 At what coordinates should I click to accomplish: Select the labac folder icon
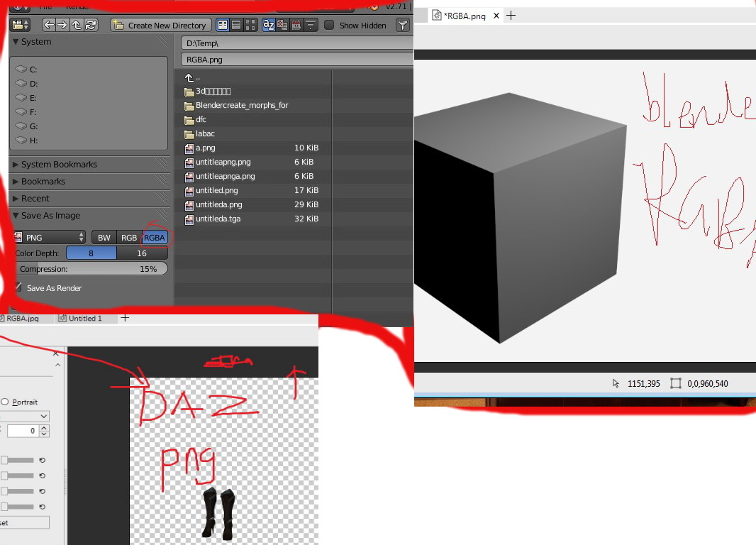pos(189,134)
